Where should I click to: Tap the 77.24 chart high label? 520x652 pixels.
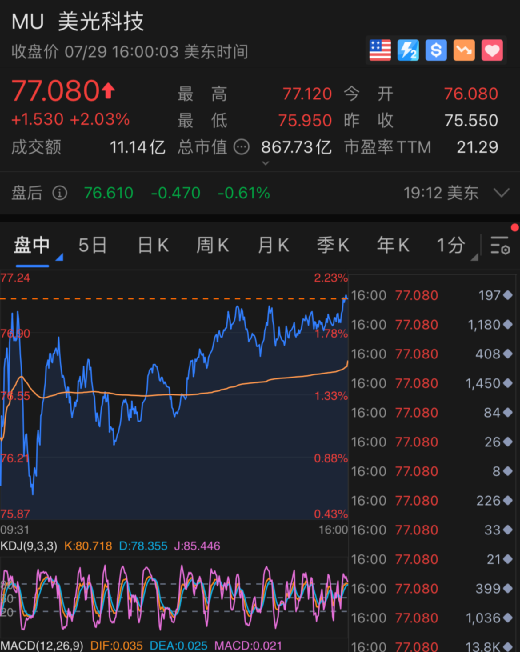[15, 278]
